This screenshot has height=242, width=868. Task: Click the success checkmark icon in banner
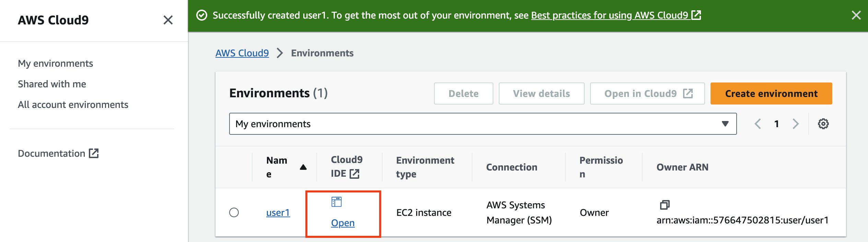tap(202, 15)
